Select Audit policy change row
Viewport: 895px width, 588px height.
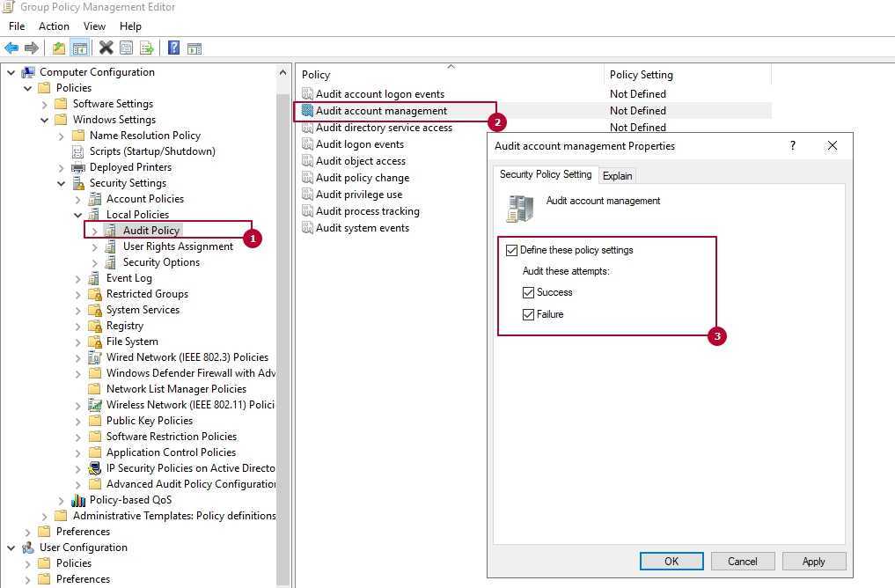click(x=363, y=178)
